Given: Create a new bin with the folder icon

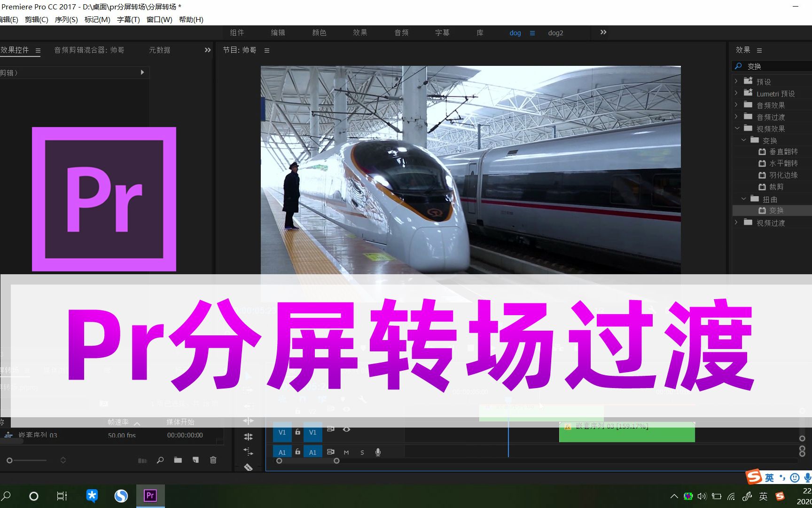Looking at the screenshot, I should point(178,460).
